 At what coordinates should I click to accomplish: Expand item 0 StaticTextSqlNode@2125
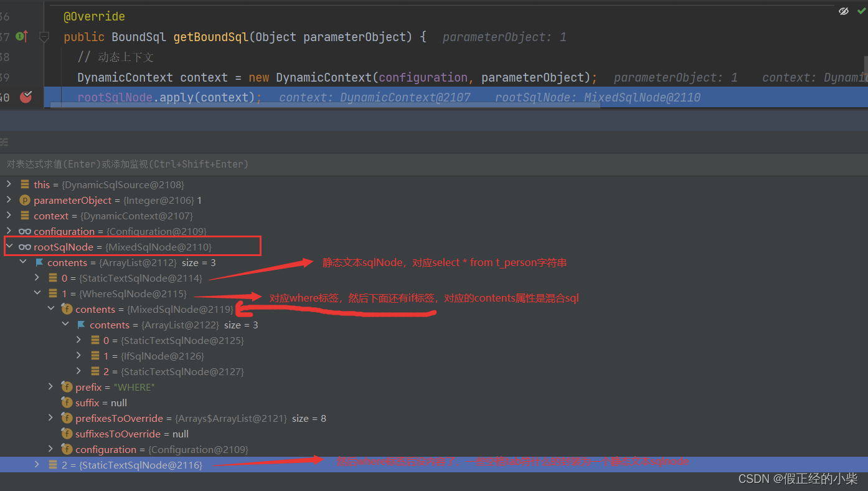pos(78,340)
